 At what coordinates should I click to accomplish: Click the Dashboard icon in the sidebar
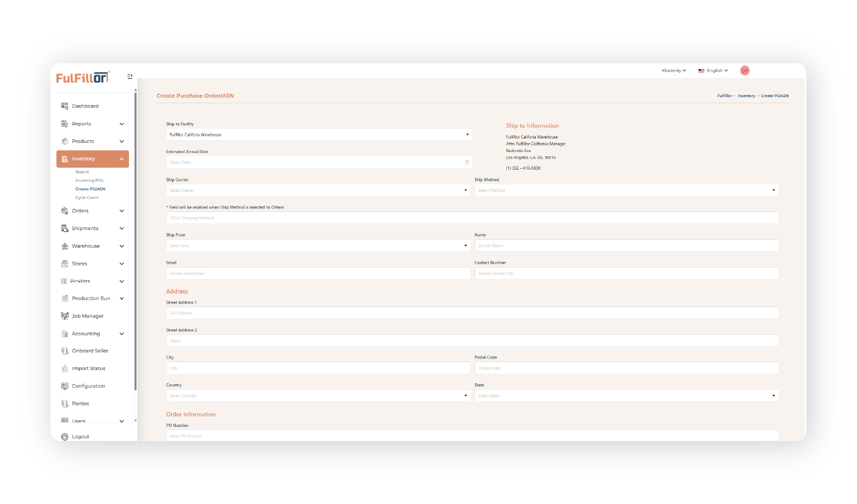(64, 106)
